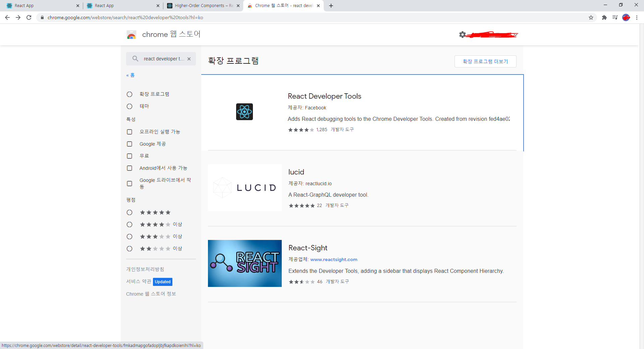644x349 pixels.
Task: Enable the Android에서 사용 가능 checkbox
Action: (129, 168)
